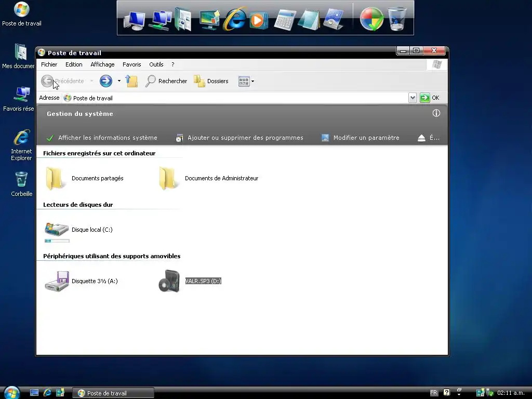Image resolution: width=532 pixels, height=399 pixels.
Task: Open the Outils menu
Action: pyautogui.click(x=156, y=64)
